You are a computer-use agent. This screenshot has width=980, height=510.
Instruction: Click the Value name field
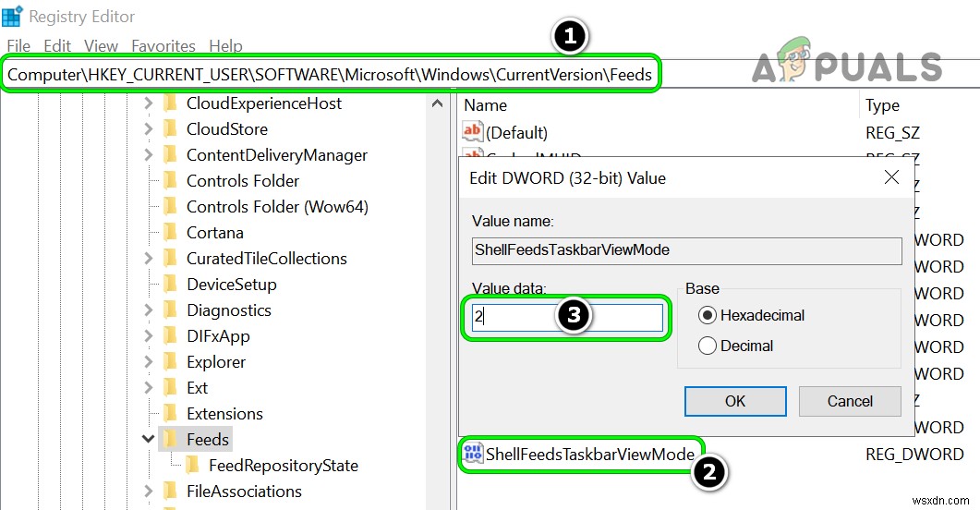687,250
